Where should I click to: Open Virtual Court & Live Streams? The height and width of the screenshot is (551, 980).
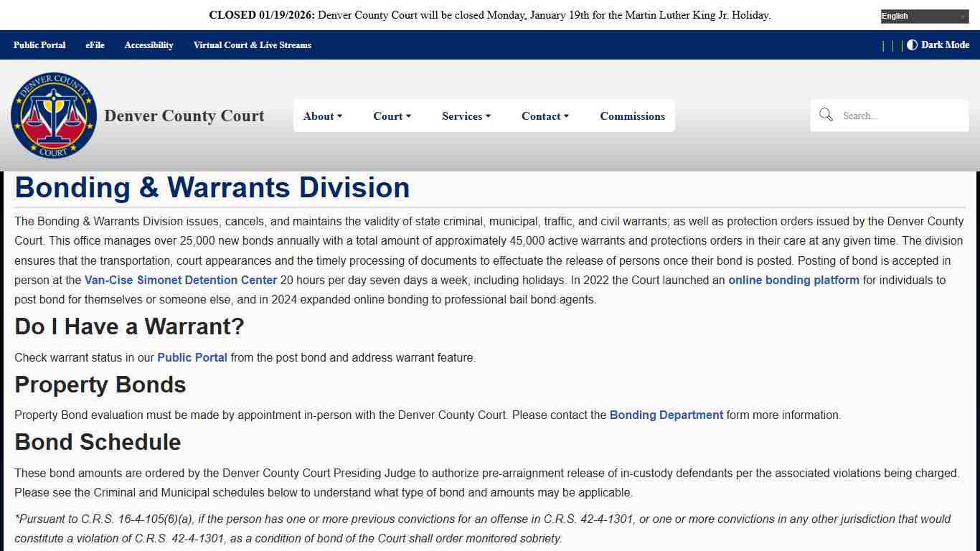253,44
